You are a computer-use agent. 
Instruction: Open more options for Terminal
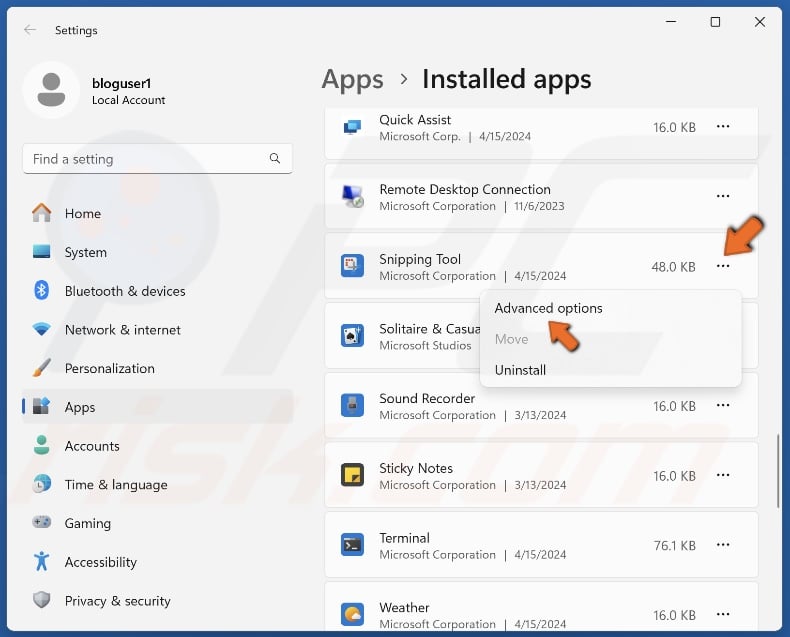pos(723,545)
